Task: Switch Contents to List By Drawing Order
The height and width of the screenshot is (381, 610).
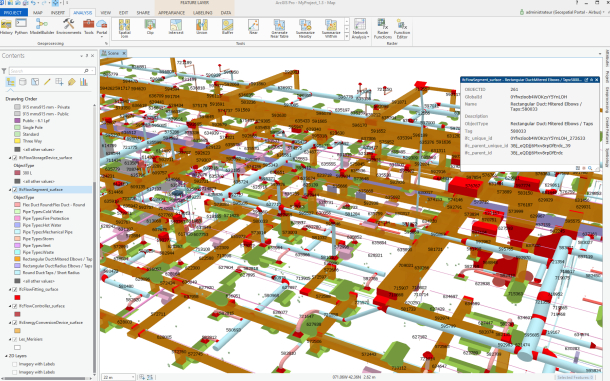Action: [11, 82]
